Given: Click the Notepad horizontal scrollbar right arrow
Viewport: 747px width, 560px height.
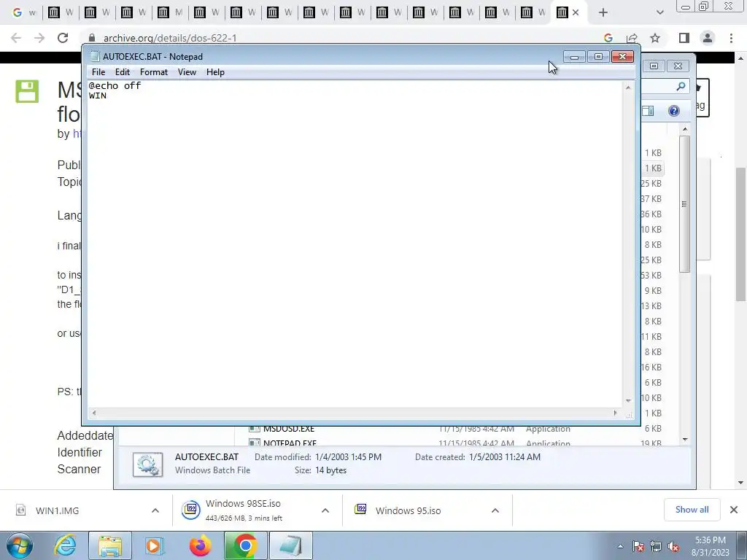Looking at the screenshot, I should pyautogui.click(x=616, y=413).
